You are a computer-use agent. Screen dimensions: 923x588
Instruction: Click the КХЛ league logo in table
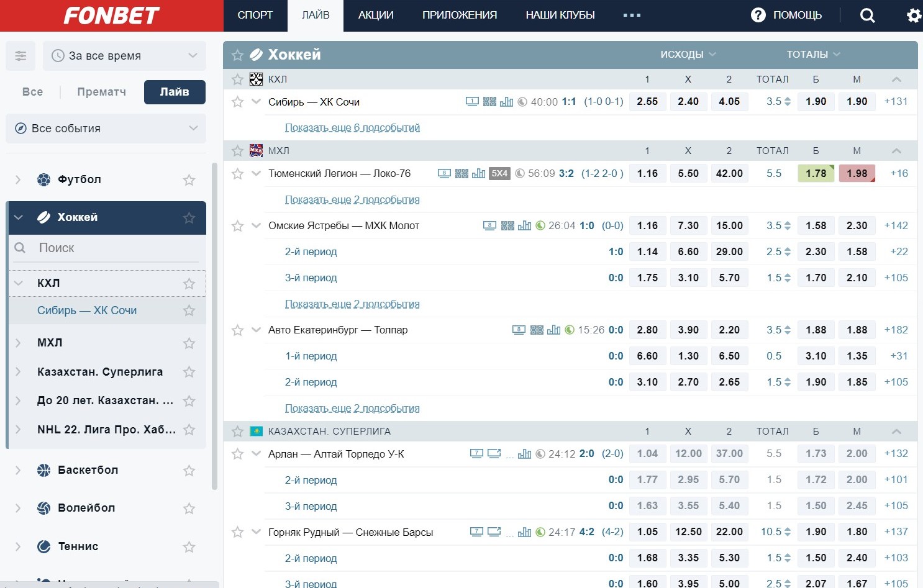(x=256, y=79)
